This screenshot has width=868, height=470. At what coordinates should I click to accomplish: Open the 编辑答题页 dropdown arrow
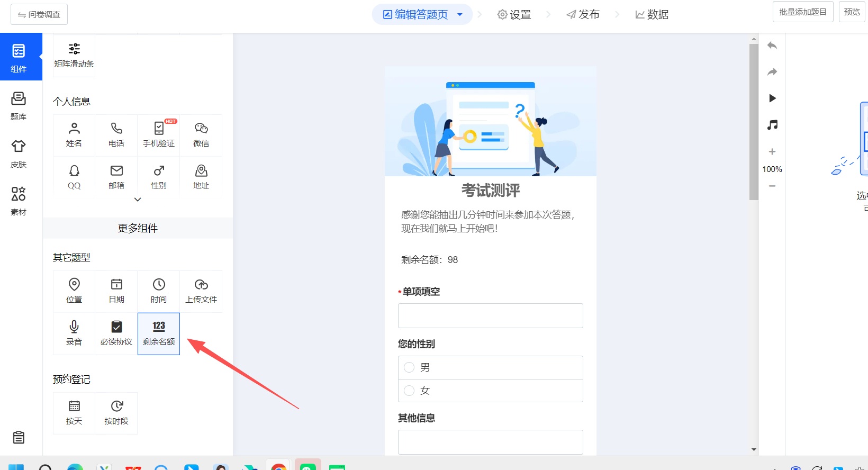pyautogui.click(x=460, y=15)
